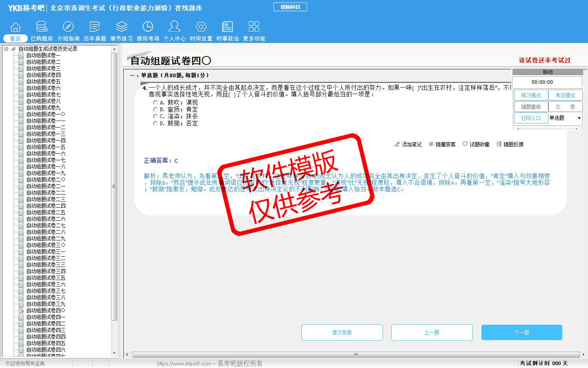Viewport: 588px width, 368px height.
Task: Open 已购题库 purchased question bank
Action: point(42,27)
